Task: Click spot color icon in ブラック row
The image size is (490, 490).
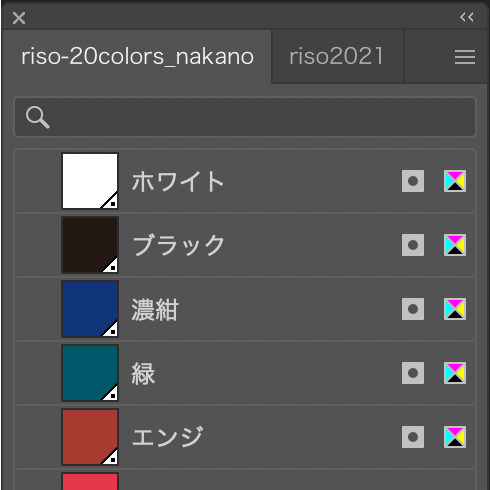Action: pos(413,245)
